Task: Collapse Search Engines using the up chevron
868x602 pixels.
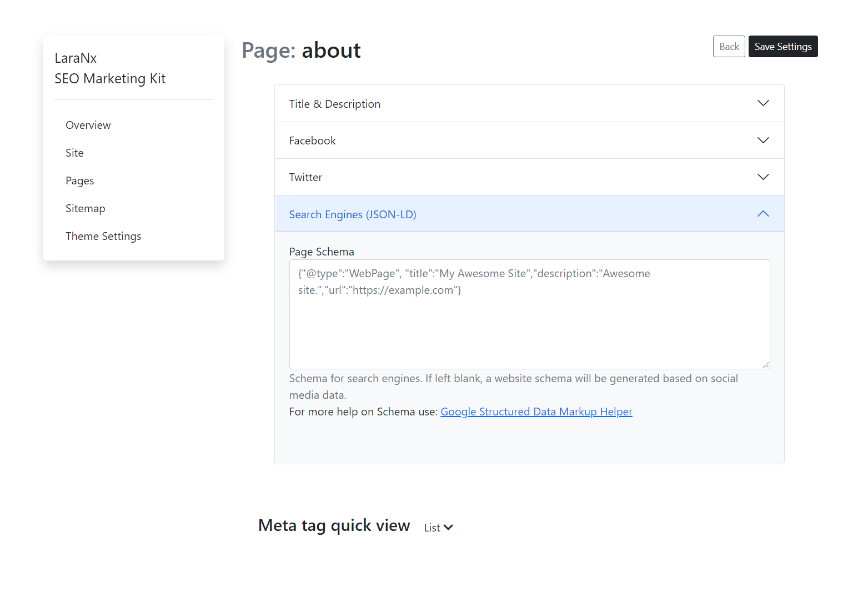Action: click(763, 214)
